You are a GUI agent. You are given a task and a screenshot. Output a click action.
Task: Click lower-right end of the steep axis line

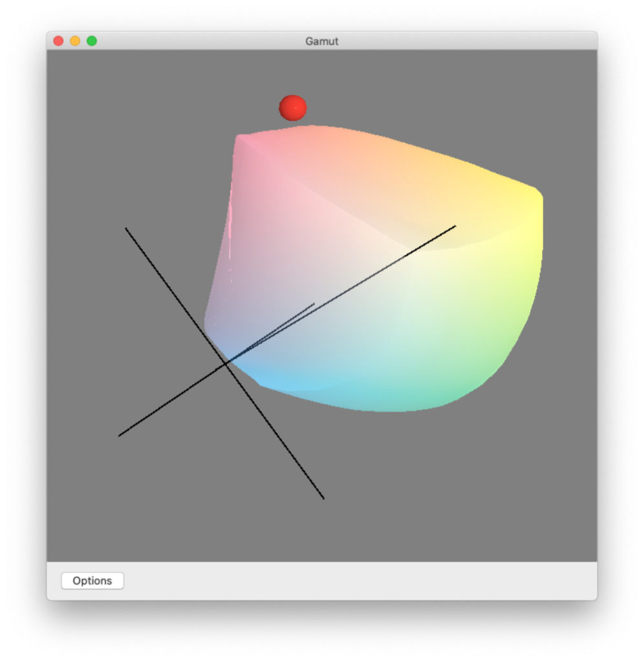pos(323,498)
